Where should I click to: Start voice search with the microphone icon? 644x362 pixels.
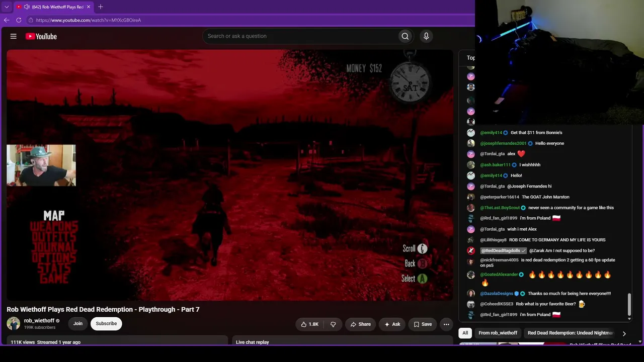click(426, 36)
